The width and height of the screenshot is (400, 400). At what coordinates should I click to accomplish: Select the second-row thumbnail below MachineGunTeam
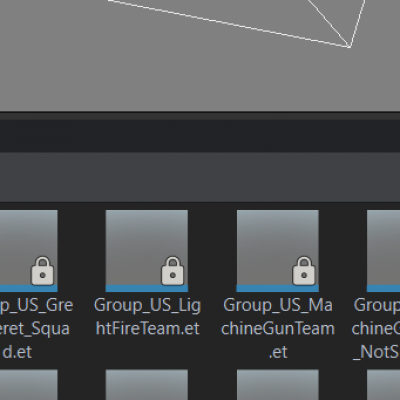pyautogui.click(x=278, y=385)
